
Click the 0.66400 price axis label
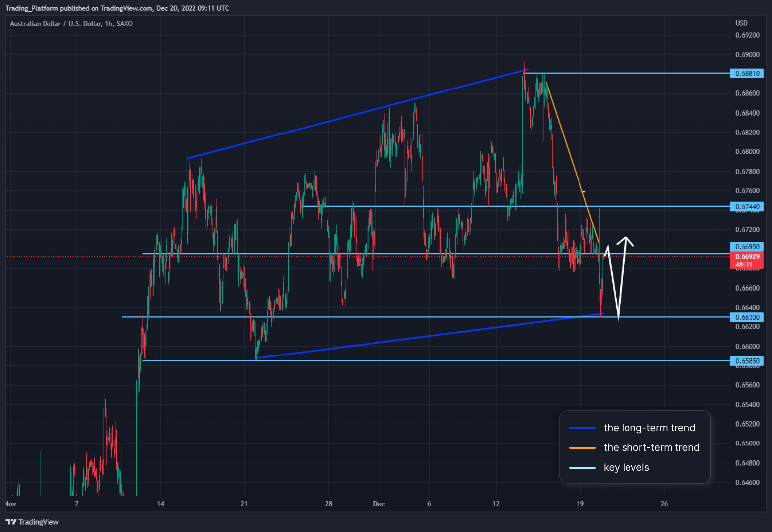[747, 308]
